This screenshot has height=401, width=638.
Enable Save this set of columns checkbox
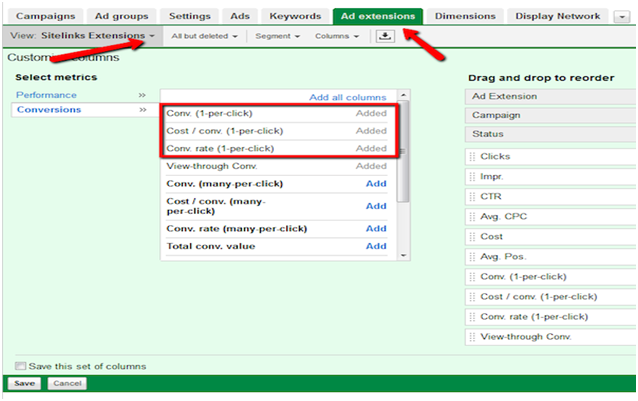pyautogui.click(x=20, y=366)
